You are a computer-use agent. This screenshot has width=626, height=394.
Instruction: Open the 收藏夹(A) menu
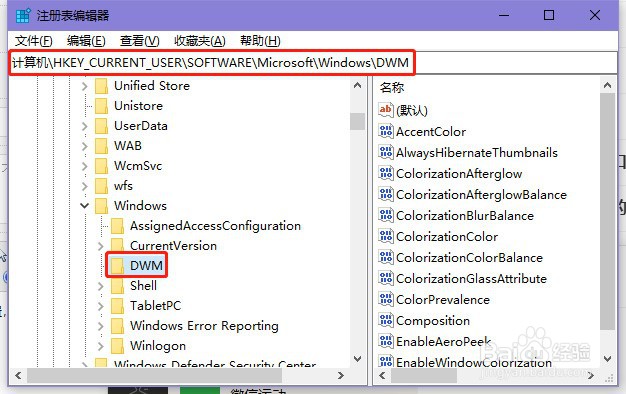pyautogui.click(x=200, y=41)
